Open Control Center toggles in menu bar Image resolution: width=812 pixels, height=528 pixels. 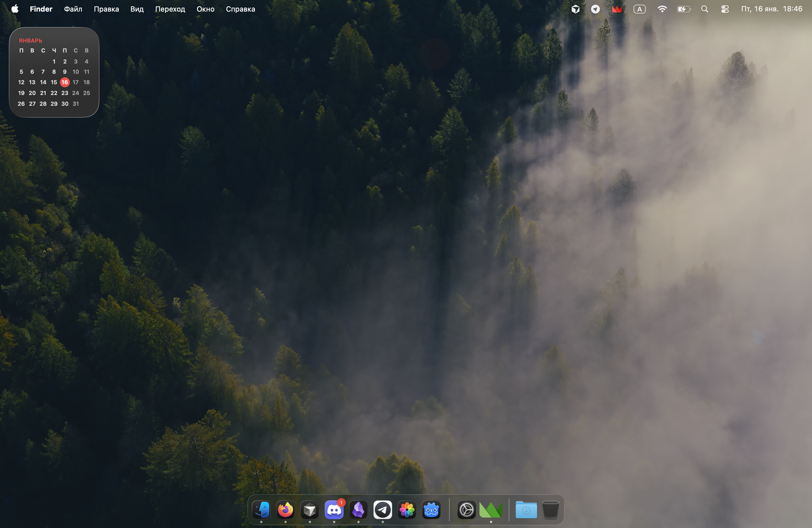point(725,9)
